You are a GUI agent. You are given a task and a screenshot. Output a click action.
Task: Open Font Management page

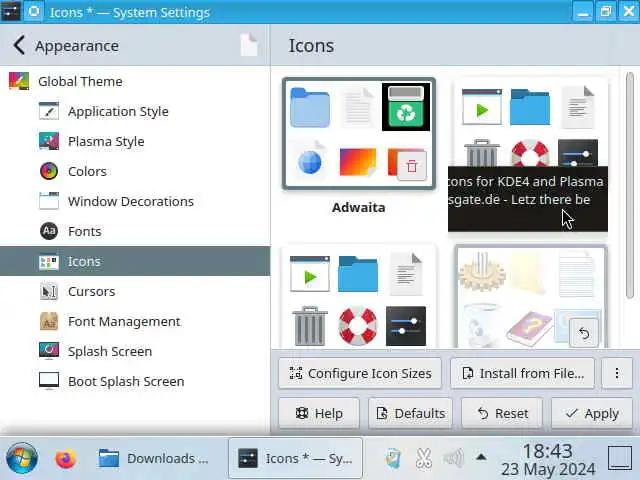point(135,321)
